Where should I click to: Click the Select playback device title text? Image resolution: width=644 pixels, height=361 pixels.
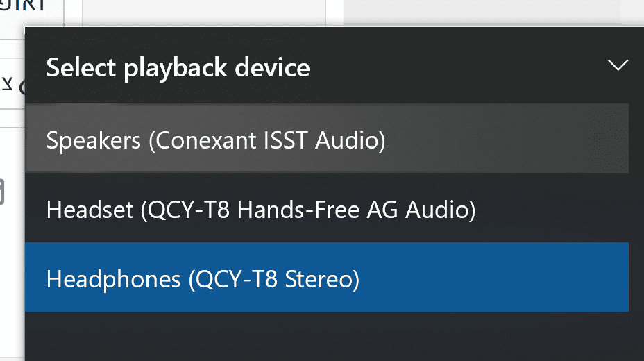[178, 68]
